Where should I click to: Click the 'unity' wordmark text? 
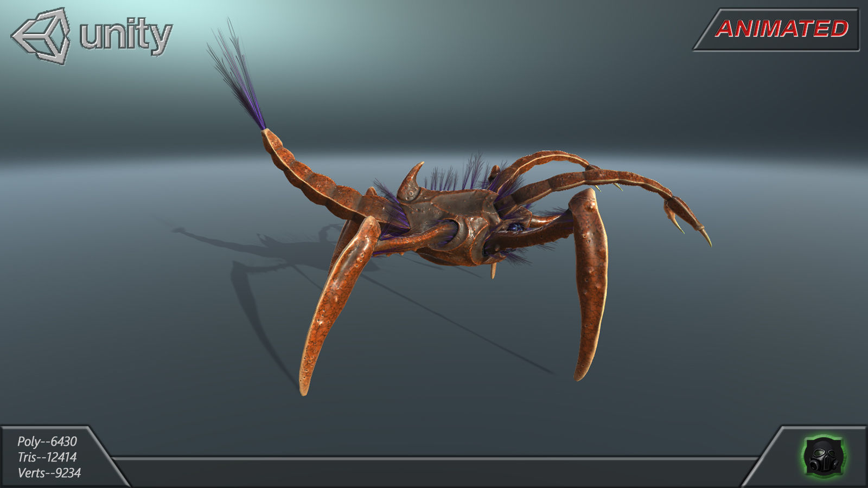[126, 36]
